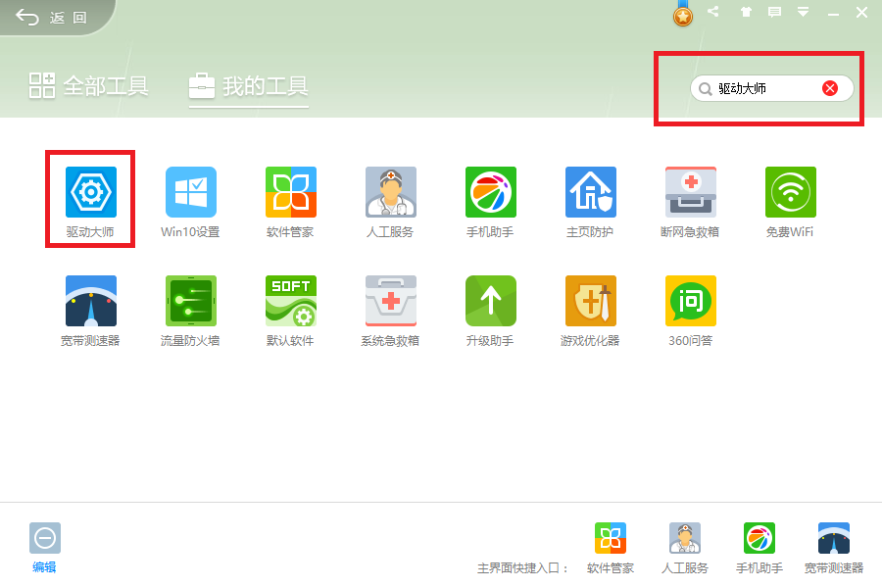Image resolution: width=882 pixels, height=588 pixels.
Task: Click the search field containing 驱动大师
Action: (x=772, y=88)
